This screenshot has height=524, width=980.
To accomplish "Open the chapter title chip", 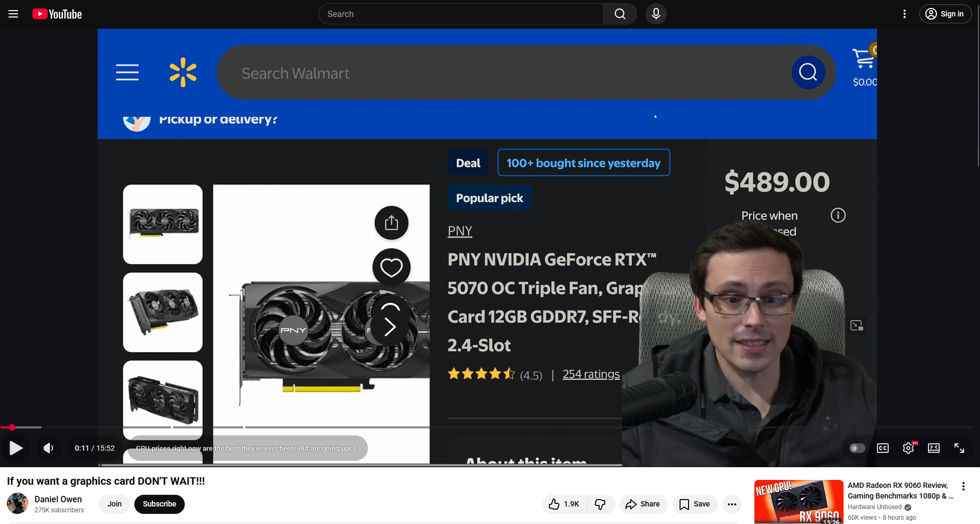I will click(247, 448).
